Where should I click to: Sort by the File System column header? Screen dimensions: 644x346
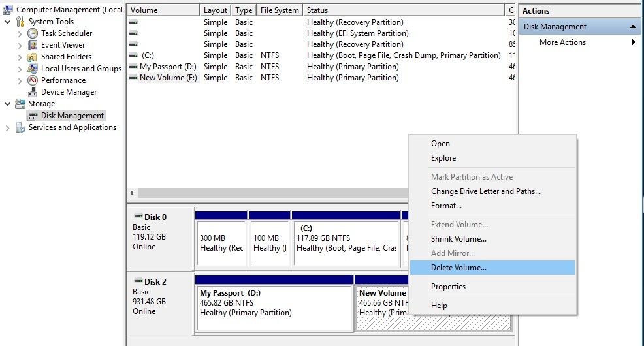(x=279, y=10)
